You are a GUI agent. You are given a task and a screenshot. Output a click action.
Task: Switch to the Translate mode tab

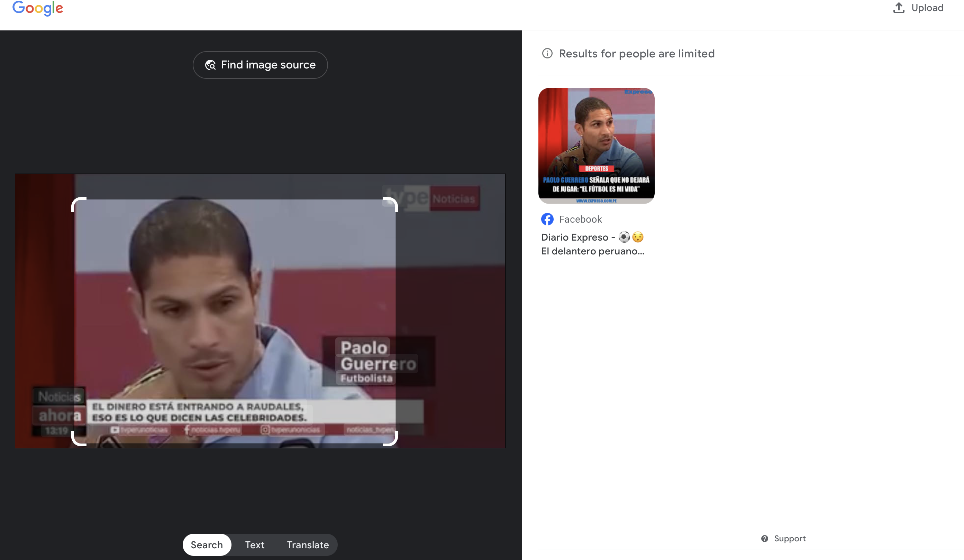308,544
